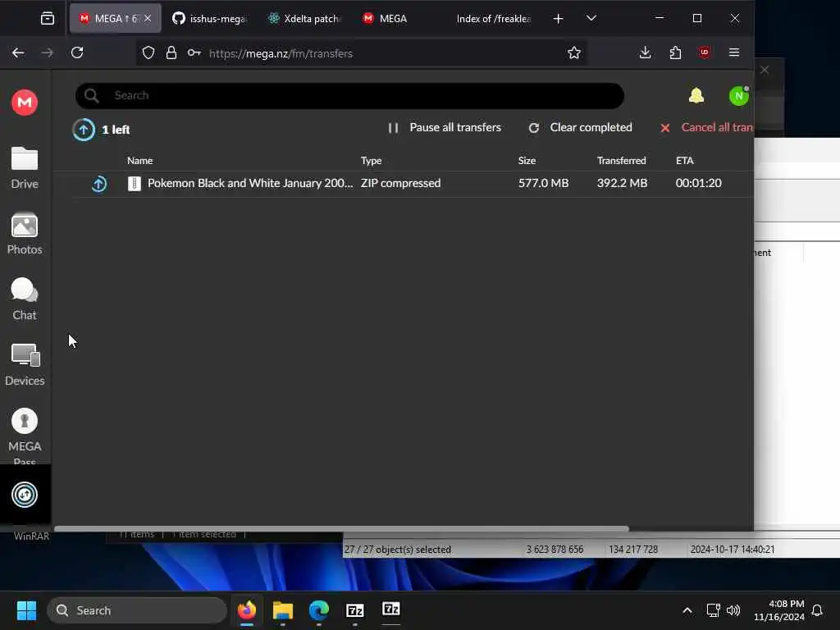Click the transfers circular icon in sidebar

pos(25,495)
